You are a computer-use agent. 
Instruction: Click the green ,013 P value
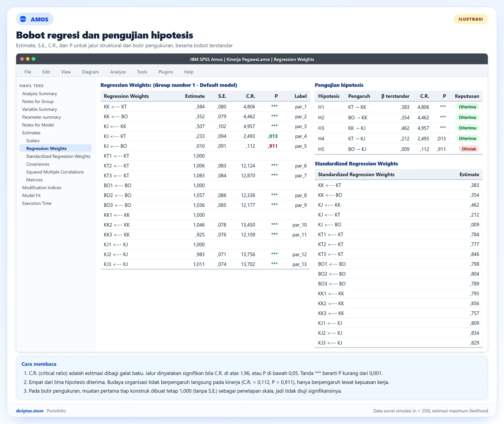(x=273, y=136)
